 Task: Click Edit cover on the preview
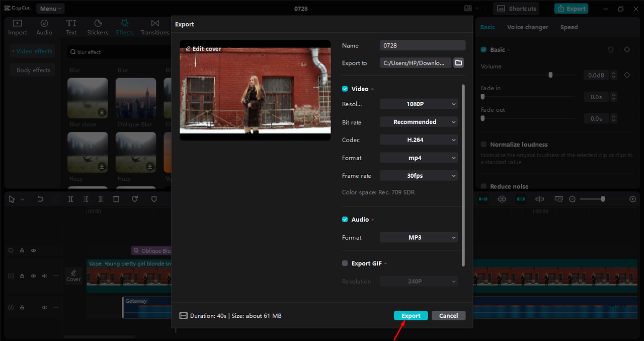[x=204, y=49]
